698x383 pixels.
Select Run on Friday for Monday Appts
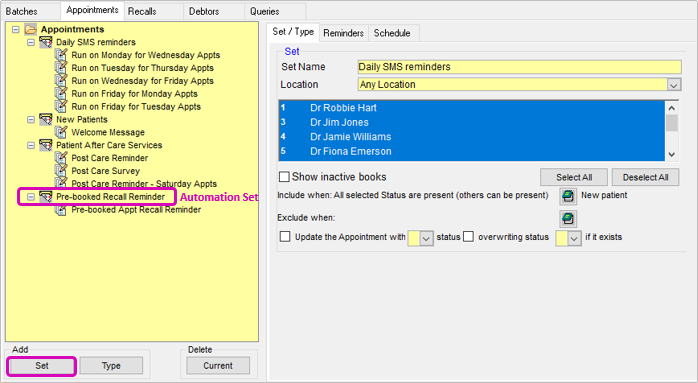[x=134, y=94]
